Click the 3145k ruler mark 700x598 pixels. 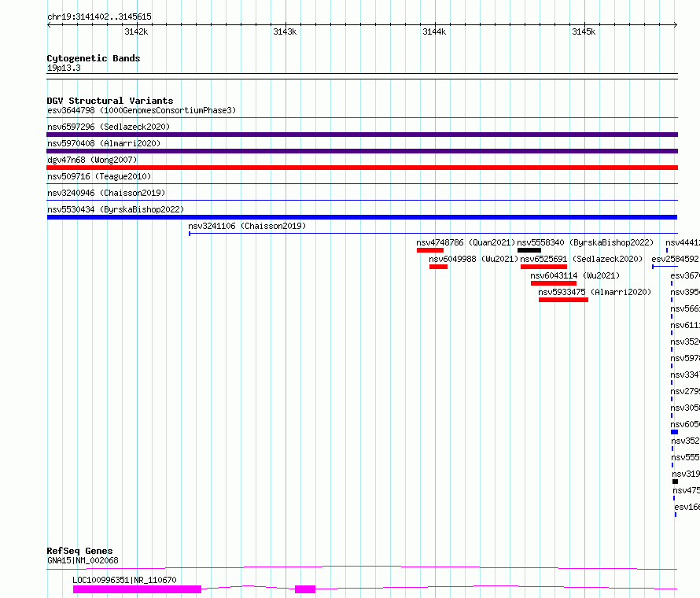point(584,31)
